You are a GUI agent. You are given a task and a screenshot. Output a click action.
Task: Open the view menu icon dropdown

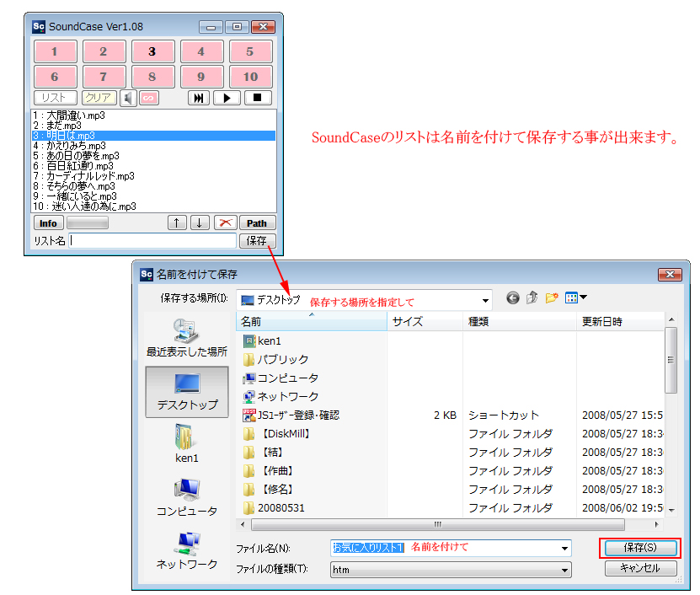coord(576,297)
